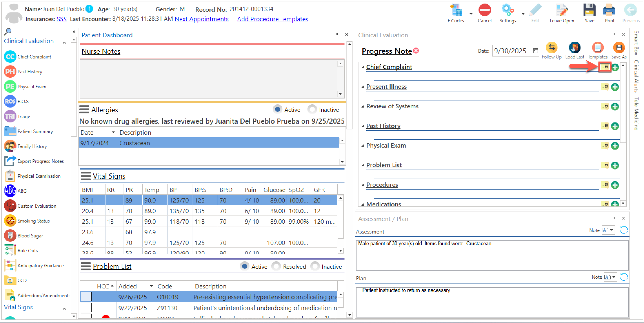Check the box for code Z91130 row
644x323 pixels.
pyautogui.click(x=86, y=307)
